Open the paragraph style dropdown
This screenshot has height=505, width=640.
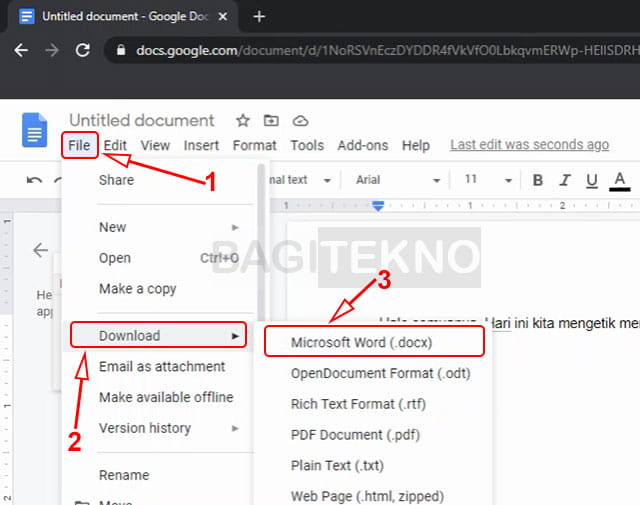pyautogui.click(x=301, y=180)
